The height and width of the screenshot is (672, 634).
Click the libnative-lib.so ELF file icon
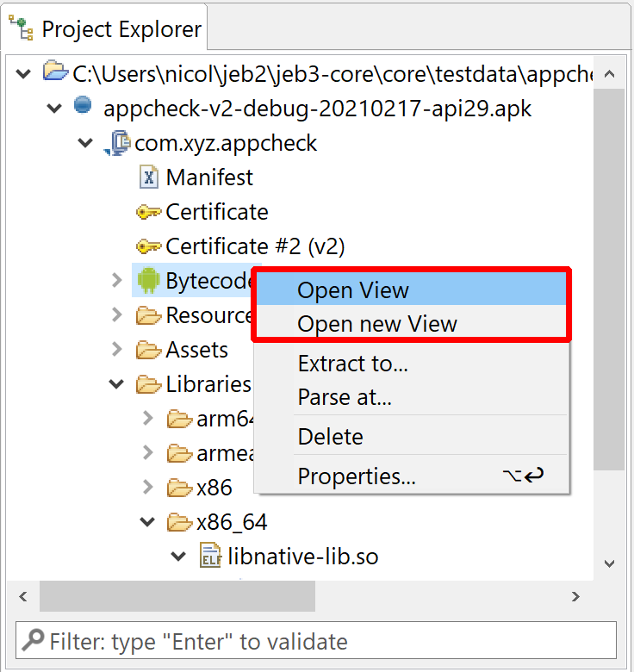point(211,556)
